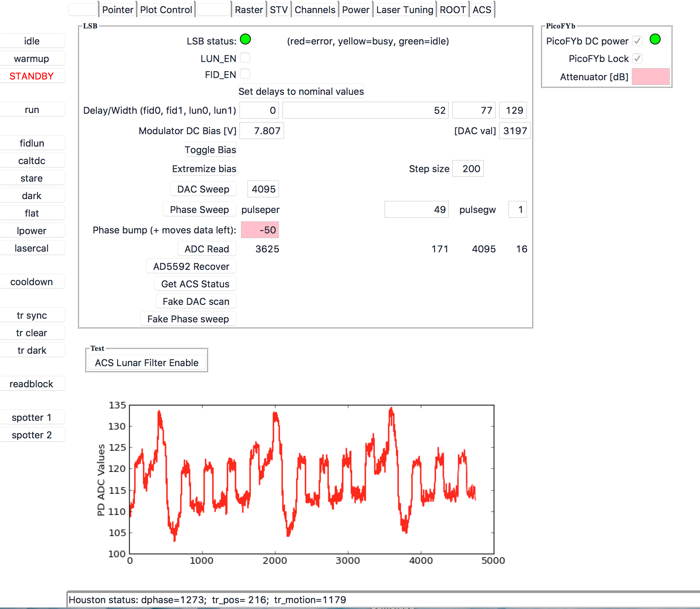700x609 pixels.
Task: Click the ACS Lunar Filter Enable button
Action: tap(147, 363)
